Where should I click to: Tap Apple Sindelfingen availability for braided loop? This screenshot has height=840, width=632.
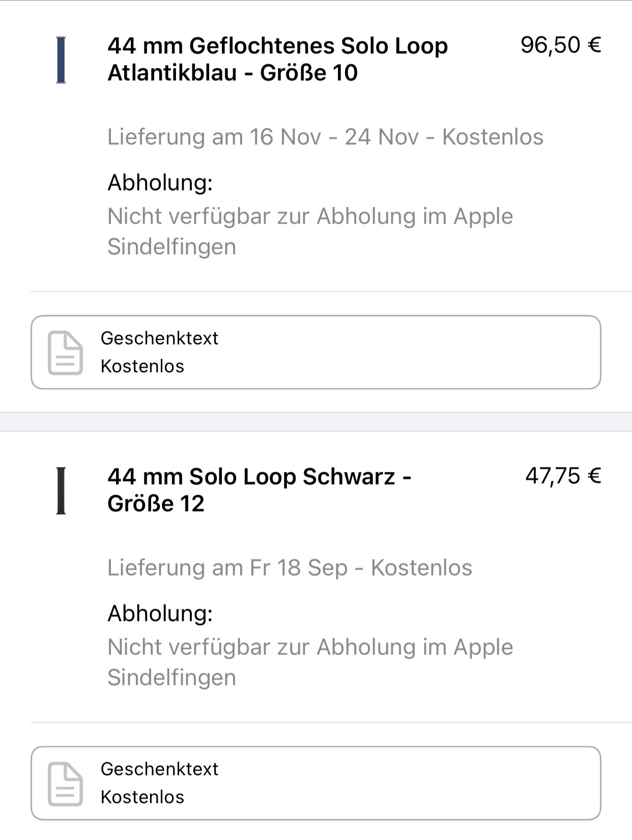310,231
